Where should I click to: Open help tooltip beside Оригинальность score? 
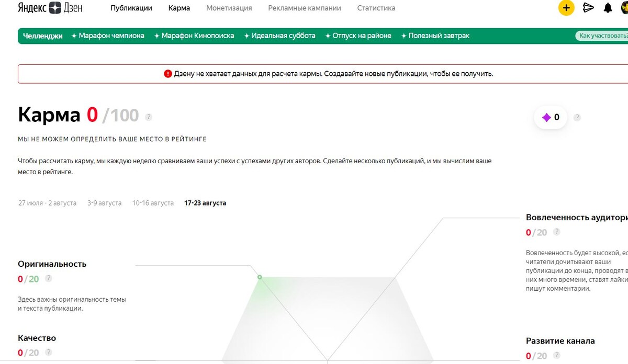point(49,279)
